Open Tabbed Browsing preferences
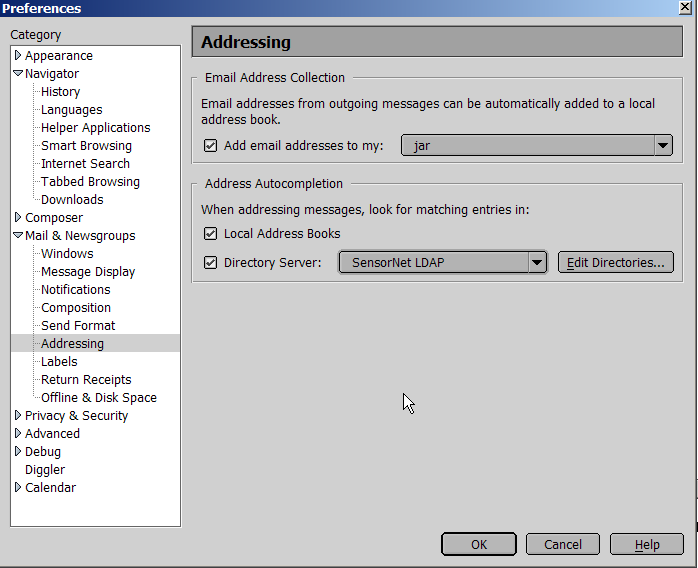 [x=90, y=182]
